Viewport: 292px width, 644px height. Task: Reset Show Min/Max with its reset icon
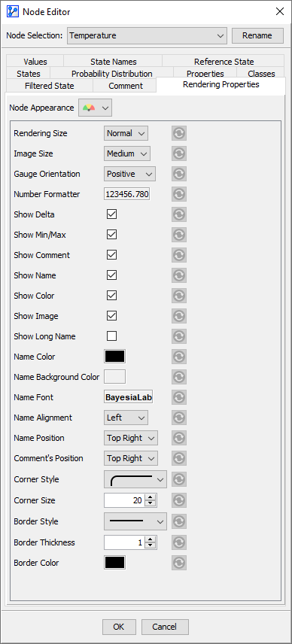[179, 235]
